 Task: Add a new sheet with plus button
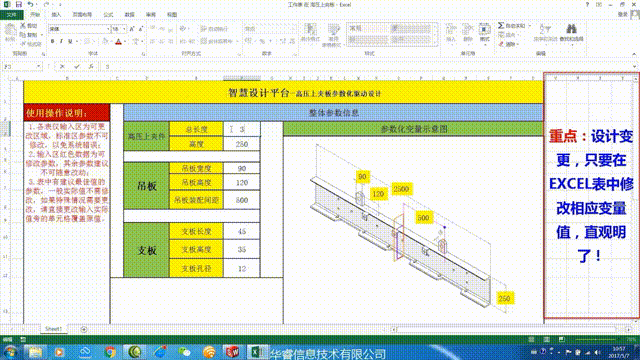pos(84,329)
